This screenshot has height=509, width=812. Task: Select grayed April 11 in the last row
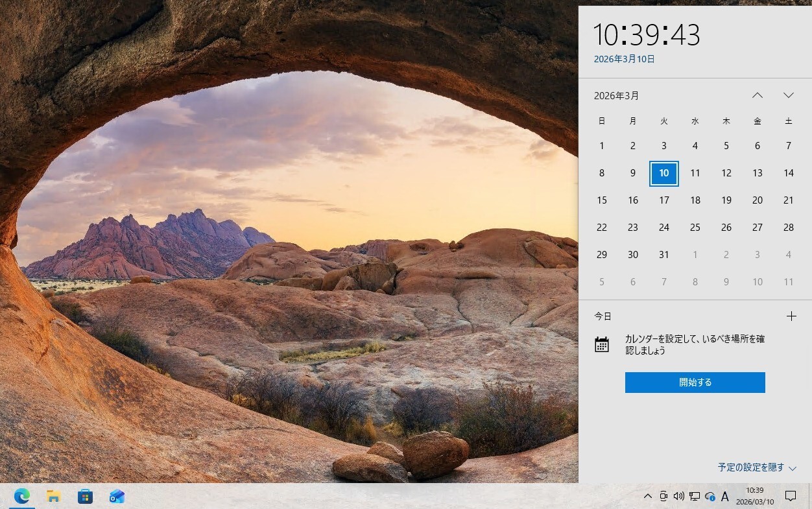pos(789,282)
